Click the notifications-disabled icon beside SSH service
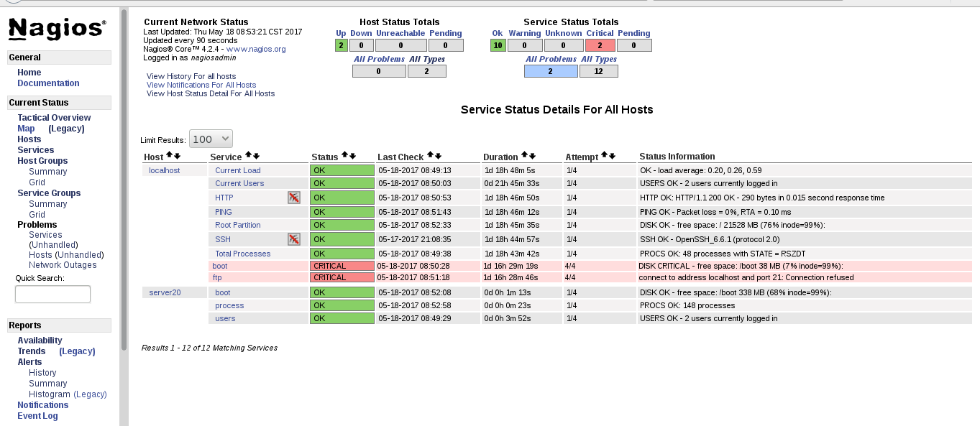This screenshot has width=980, height=426. point(293,239)
